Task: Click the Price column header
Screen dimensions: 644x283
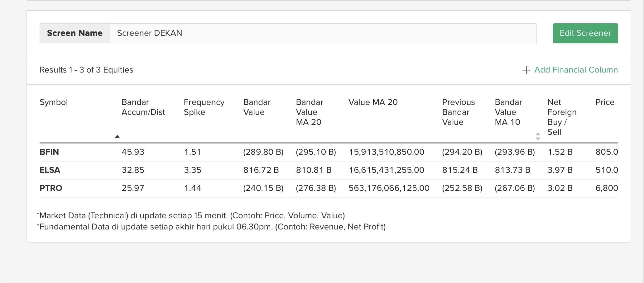Action: [604, 102]
